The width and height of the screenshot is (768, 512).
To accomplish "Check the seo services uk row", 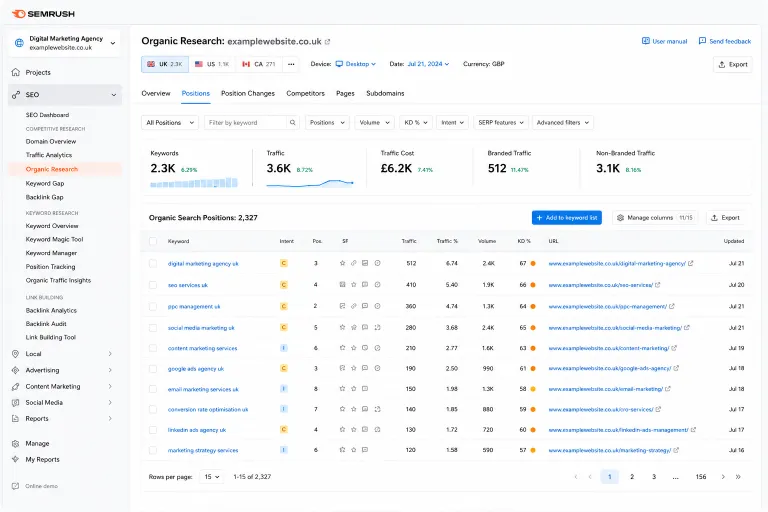I will 153,285.
